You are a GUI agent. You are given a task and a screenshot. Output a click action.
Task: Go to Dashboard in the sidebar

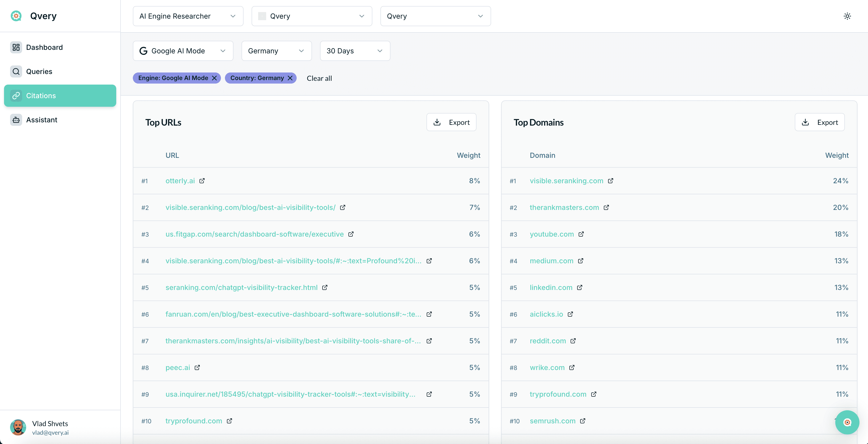(x=44, y=47)
